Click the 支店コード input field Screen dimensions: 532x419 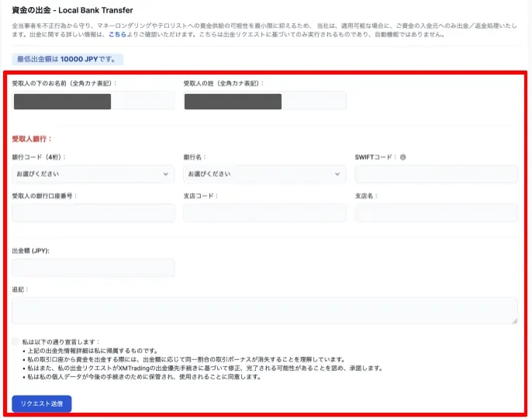coord(264,213)
